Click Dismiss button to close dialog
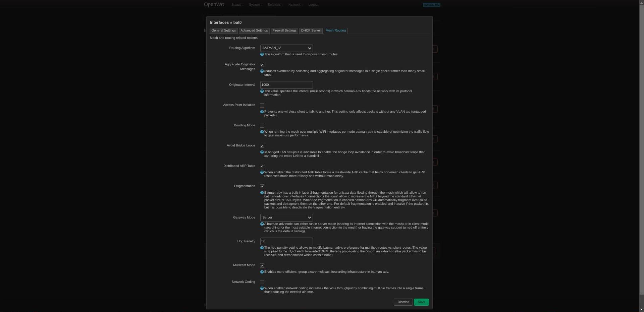Viewport: 644px width, 312px height. coord(403,302)
